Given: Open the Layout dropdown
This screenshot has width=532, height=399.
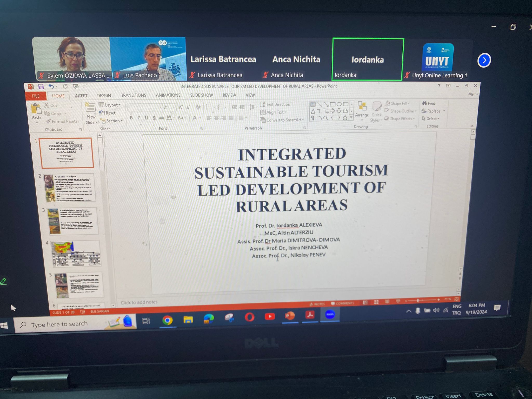Looking at the screenshot, I should [x=110, y=105].
